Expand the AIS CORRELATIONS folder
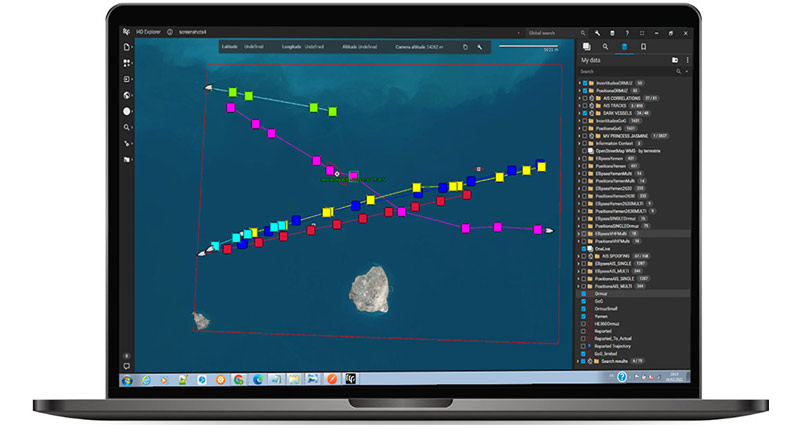800x425 pixels. coord(580,98)
